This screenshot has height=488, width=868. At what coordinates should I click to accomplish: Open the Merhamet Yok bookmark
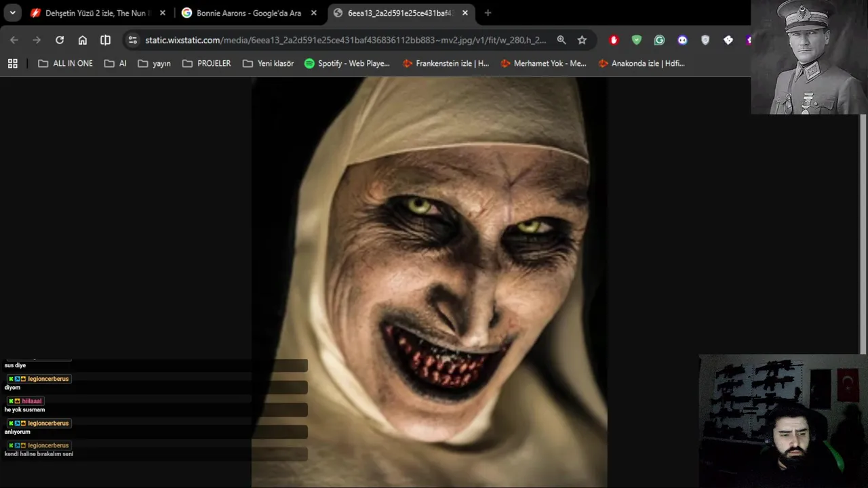pos(543,63)
